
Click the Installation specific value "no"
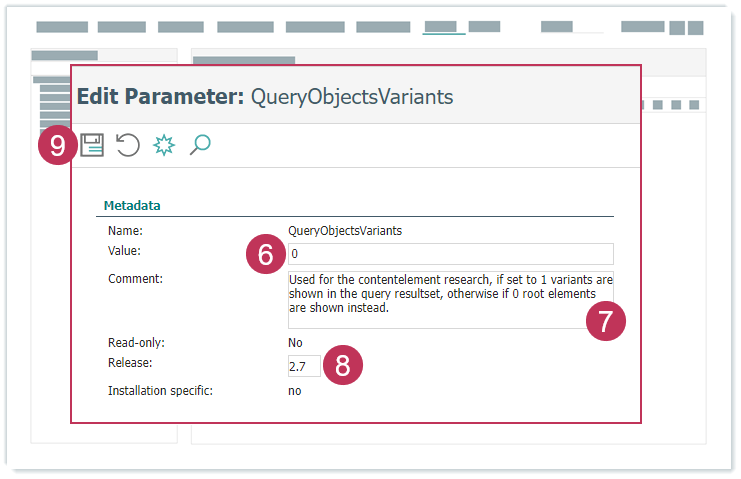point(295,391)
